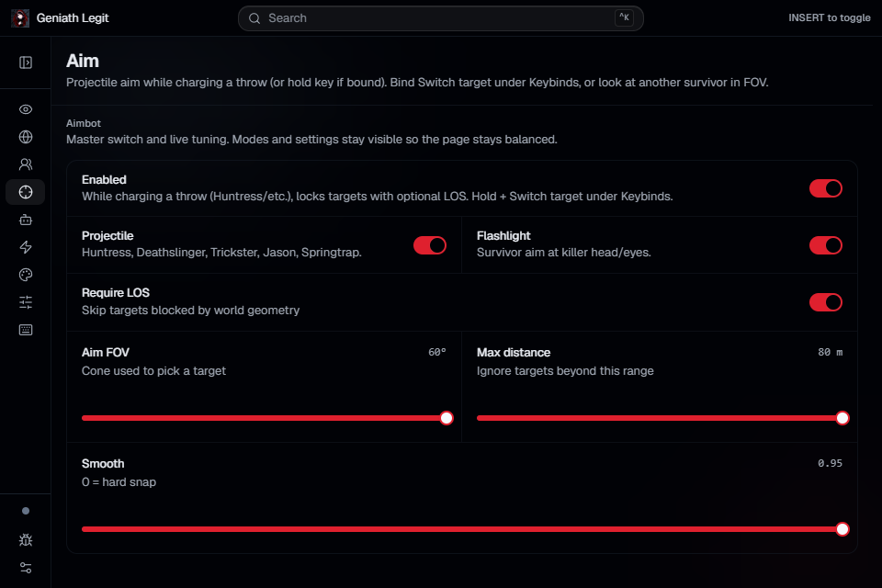The height and width of the screenshot is (588, 882).
Task: Open the lightning bolt section in sidebar
Action: [x=26, y=247]
